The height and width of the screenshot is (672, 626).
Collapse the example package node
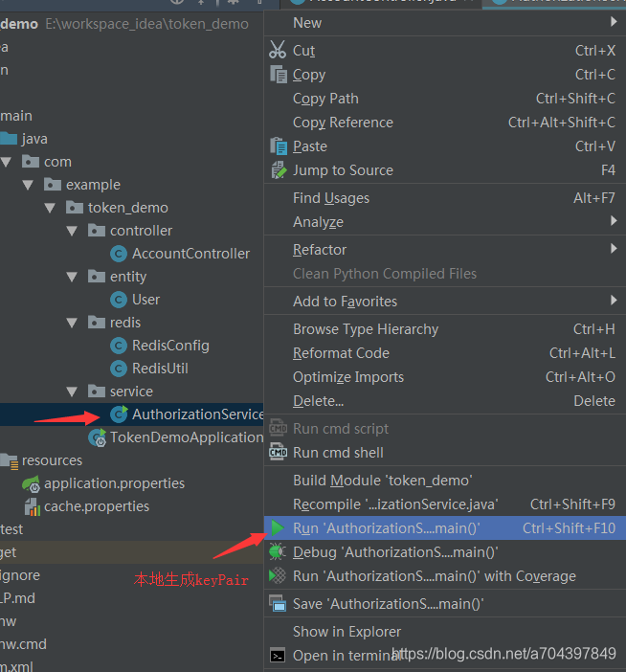(29, 185)
